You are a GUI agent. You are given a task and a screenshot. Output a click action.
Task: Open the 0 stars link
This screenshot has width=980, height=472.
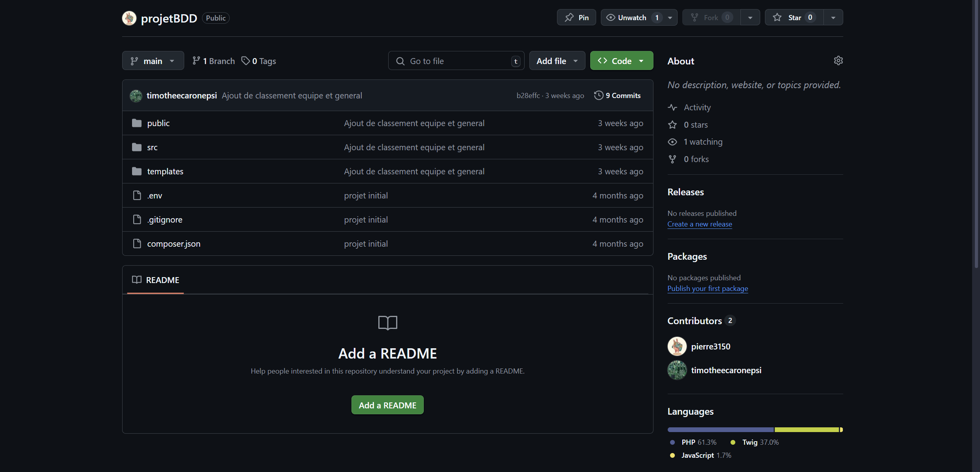pos(696,125)
